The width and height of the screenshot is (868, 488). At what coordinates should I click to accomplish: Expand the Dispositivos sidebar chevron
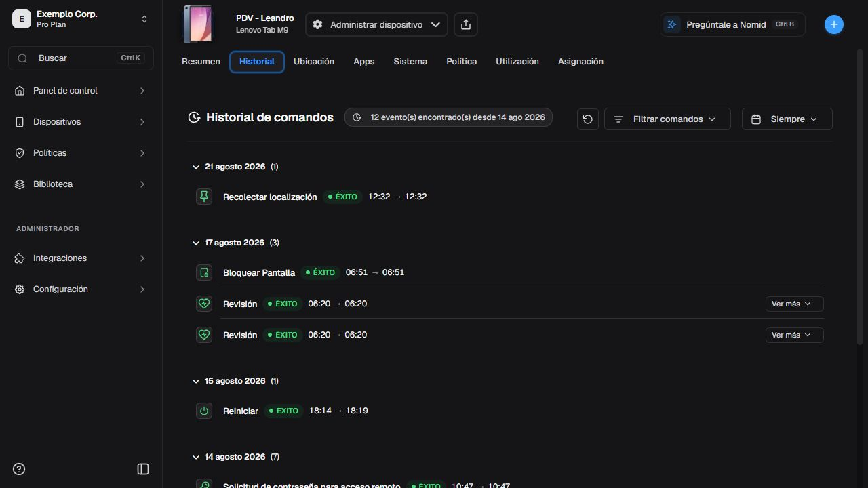(142, 122)
